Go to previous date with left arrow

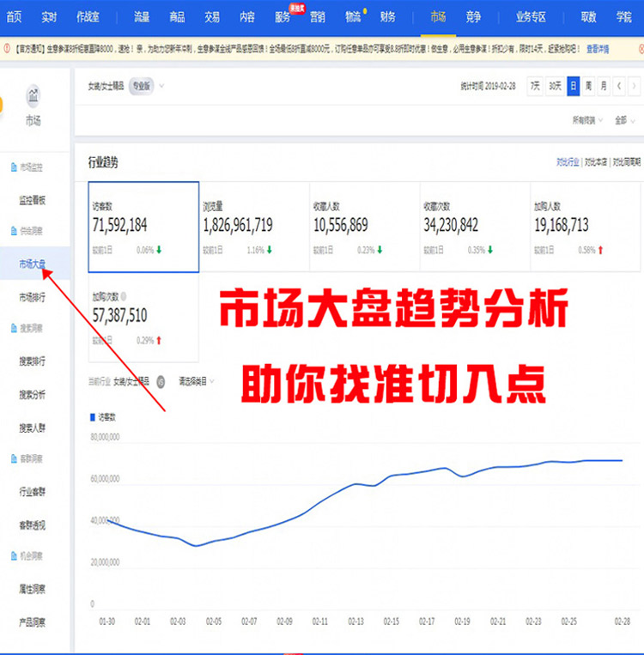click(x=619, y=86)
